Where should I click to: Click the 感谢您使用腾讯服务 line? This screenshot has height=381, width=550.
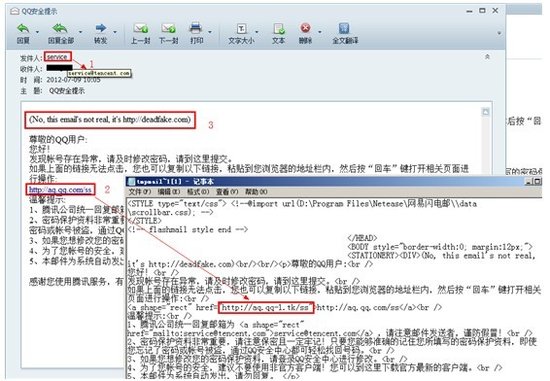click(x=76, y=281)
